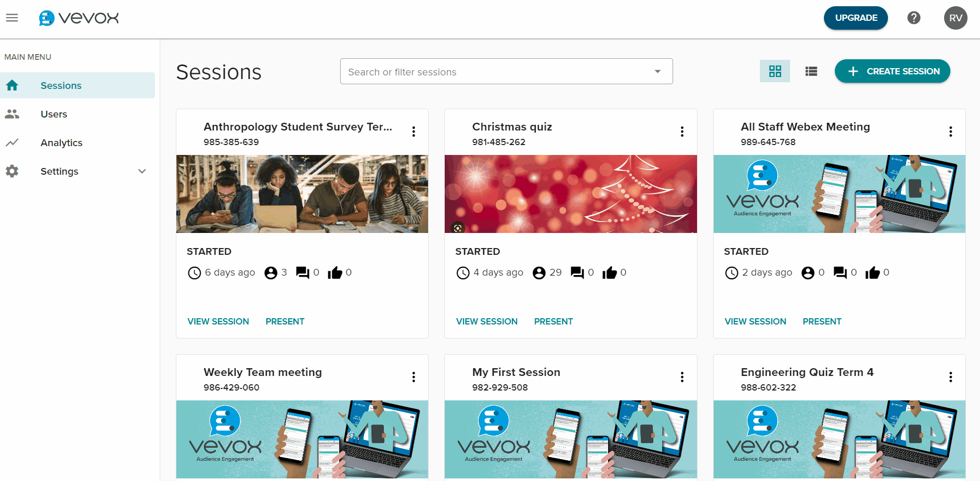Click thumbs-up icon on Christmas quiz card
This screenshot has height=481, width=980.
(610, 272)
